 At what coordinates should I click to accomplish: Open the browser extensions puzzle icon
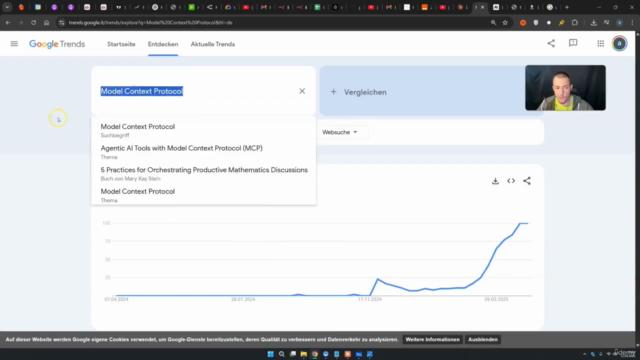point(575,22)
